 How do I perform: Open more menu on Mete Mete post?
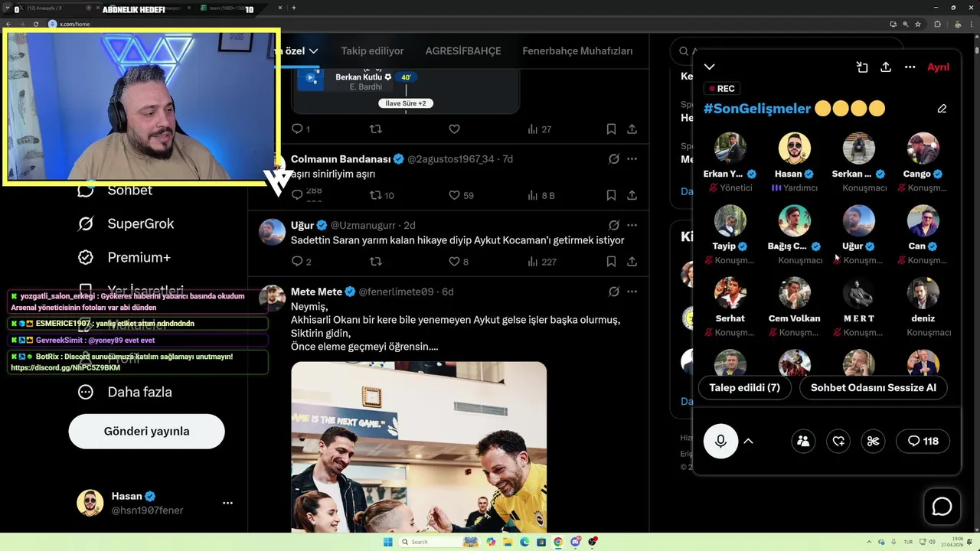click(x=632, y=292)
